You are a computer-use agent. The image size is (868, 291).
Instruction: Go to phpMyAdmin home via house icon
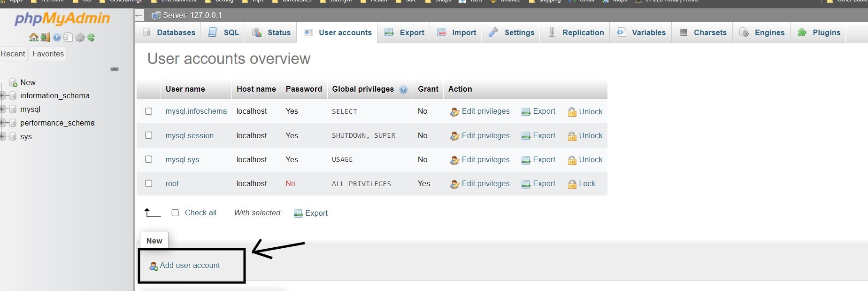[x=34, y=37]
